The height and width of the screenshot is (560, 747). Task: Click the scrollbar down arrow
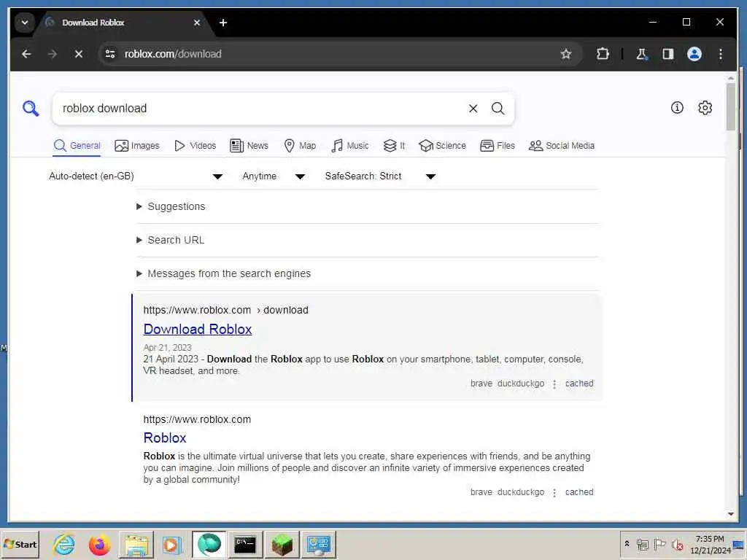coord(731,514)
